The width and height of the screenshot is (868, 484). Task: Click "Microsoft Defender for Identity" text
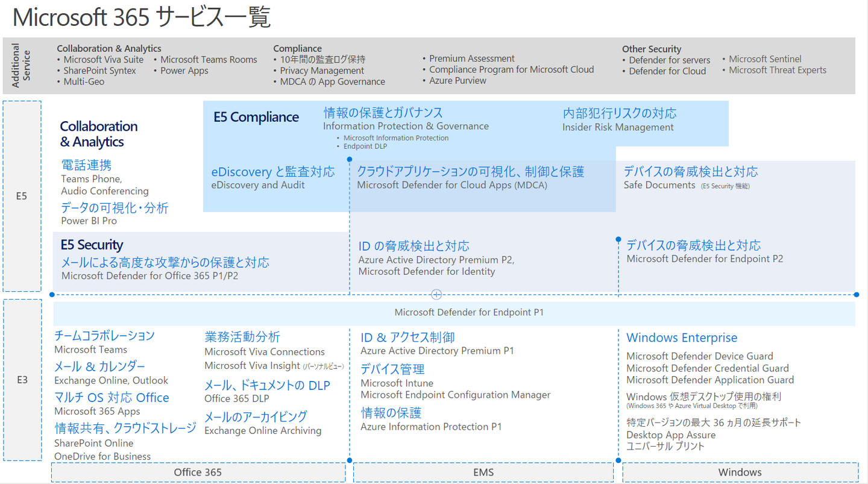pyautogui.click(x=427, y=272)
